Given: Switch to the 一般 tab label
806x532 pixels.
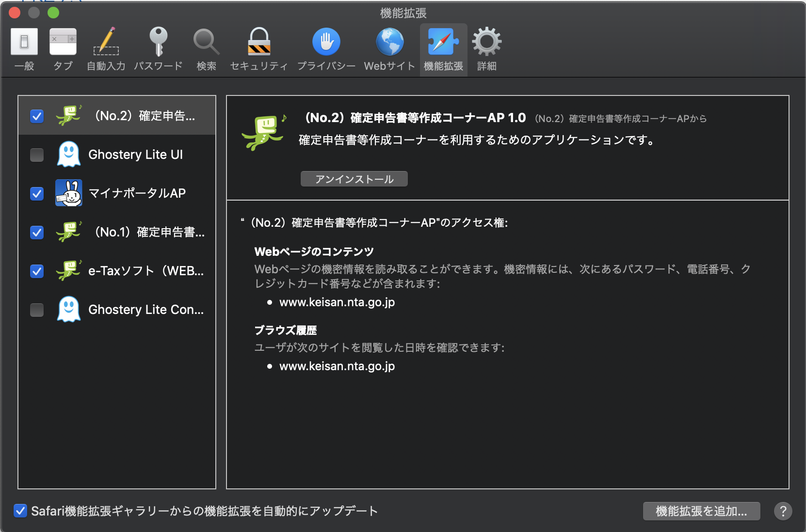Looking at the screenshot, I should pyautogui.click(x=24, y=66).
